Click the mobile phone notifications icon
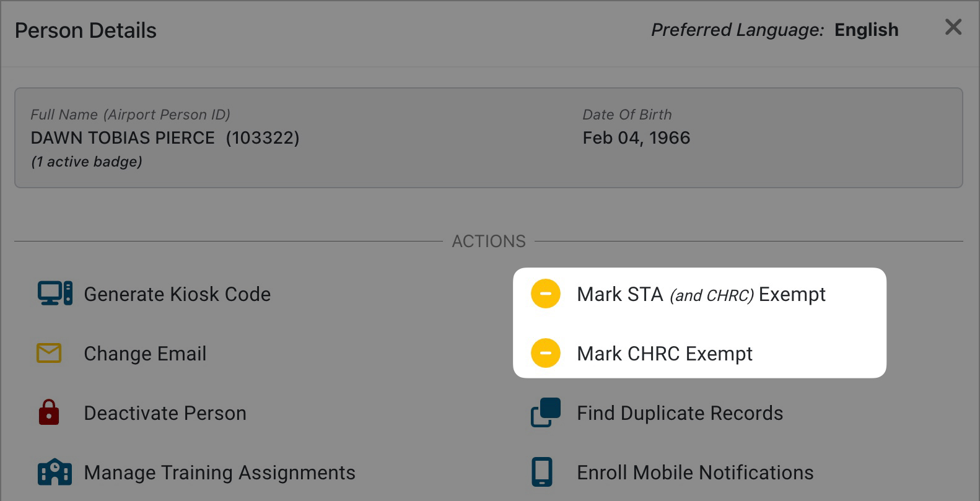This screenshot has height=501, width=980. [542, 473]
